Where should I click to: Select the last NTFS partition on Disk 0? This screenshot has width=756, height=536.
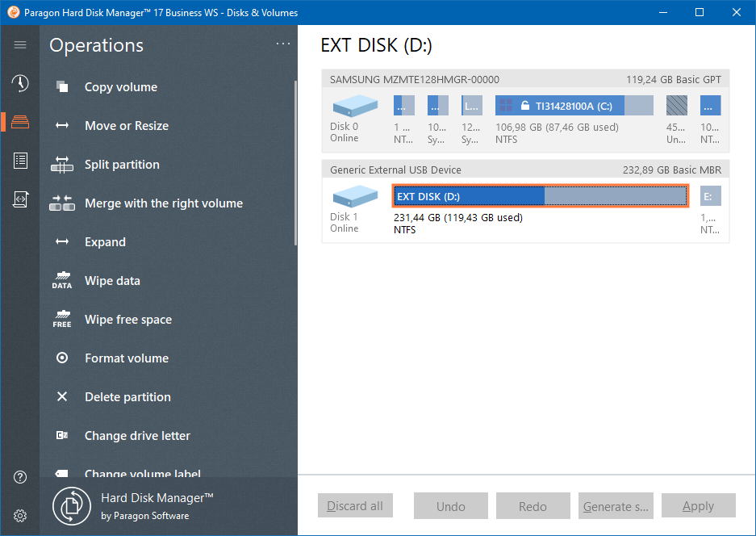(x=711, y=106)
